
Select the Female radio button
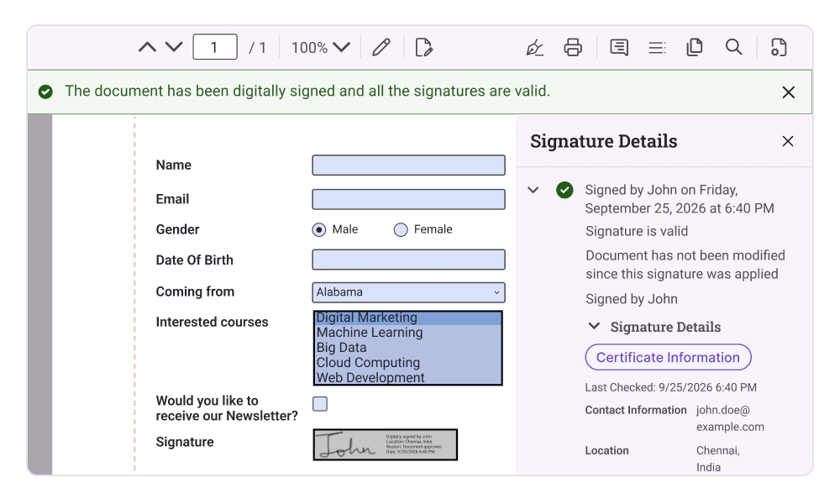point(401,230)
